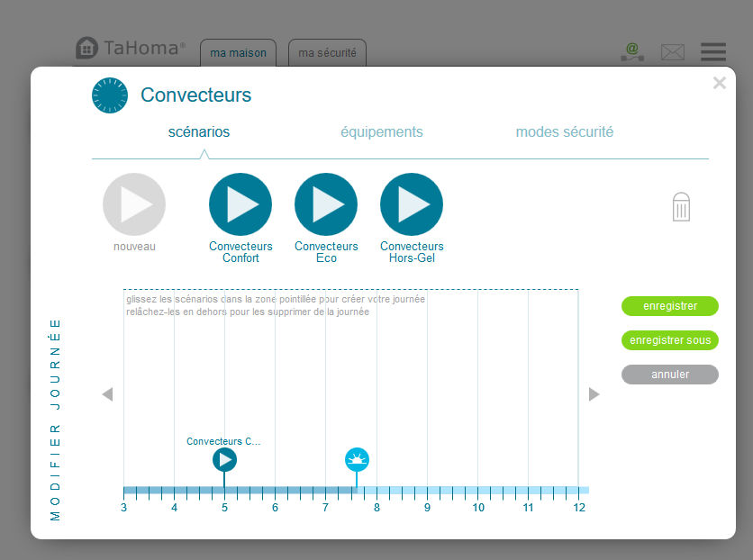Click the sunrise marker on timeline
The width and height of the screenshot is (753, 560).
pos(357,460)
